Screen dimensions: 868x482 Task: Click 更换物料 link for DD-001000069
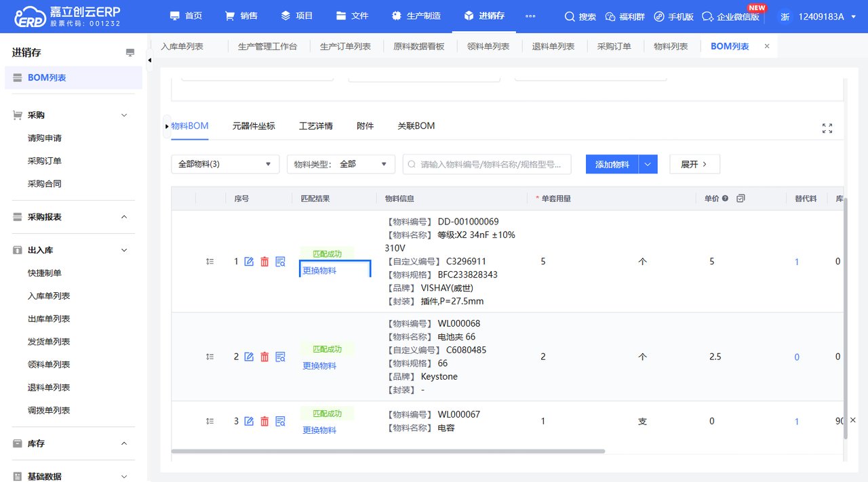coord(319,270)
